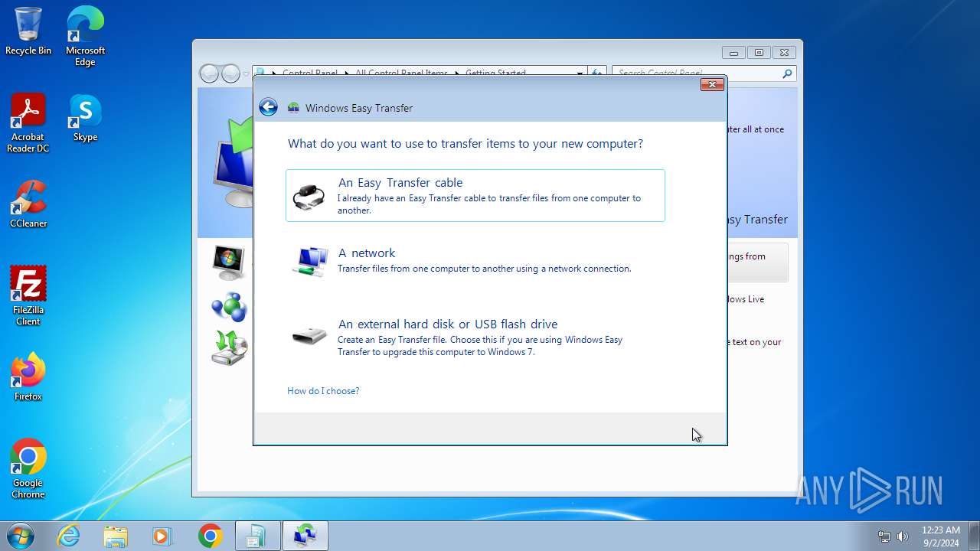Open Windows Media Player from the taskbar
This screenshot has width=980, height=551.
click(162, 536)
